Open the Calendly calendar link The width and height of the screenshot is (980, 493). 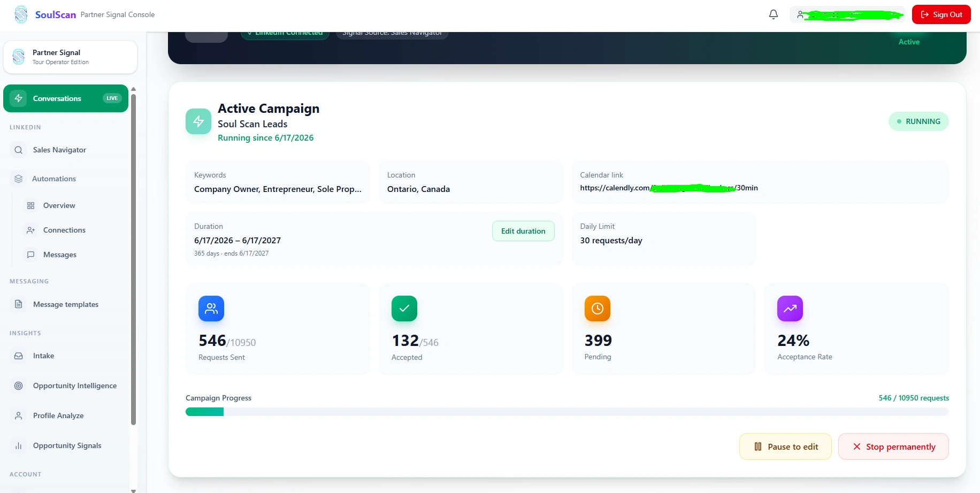[669, 188]
